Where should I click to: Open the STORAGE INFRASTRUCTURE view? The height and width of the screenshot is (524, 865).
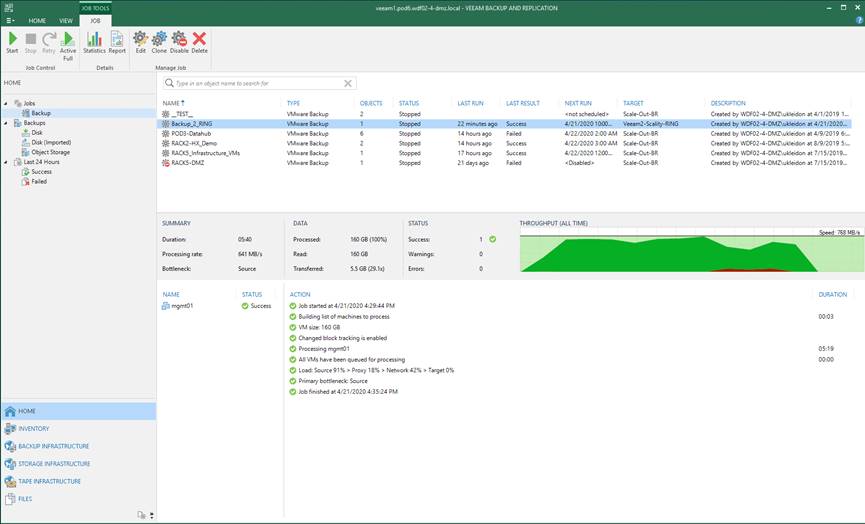(78, 464)
